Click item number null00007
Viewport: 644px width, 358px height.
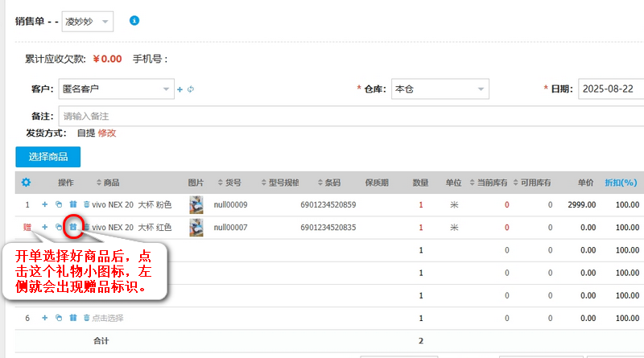[x=230, y=227]
